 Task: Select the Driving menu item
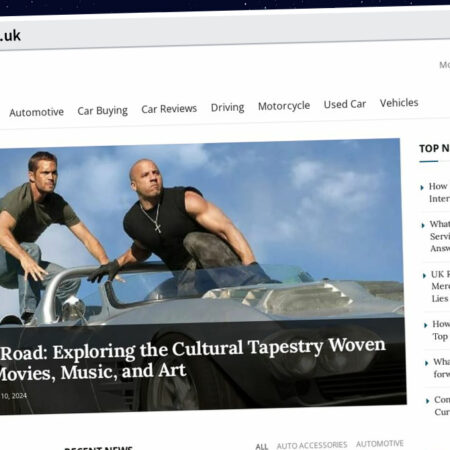tap(227, 107)
